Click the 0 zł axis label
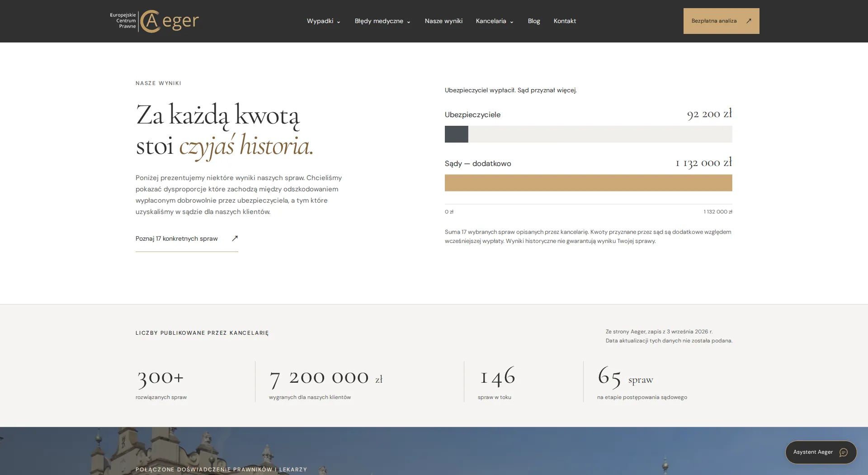868x475 pixels. click(x=449, y=212)
